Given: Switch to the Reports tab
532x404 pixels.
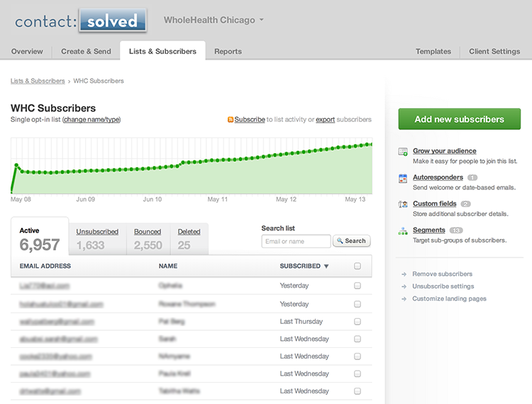Looking at the screenshot, I should pos(228,51).
